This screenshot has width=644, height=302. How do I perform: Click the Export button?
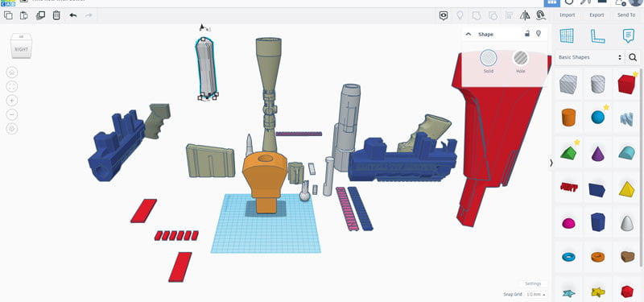[597, 15]
